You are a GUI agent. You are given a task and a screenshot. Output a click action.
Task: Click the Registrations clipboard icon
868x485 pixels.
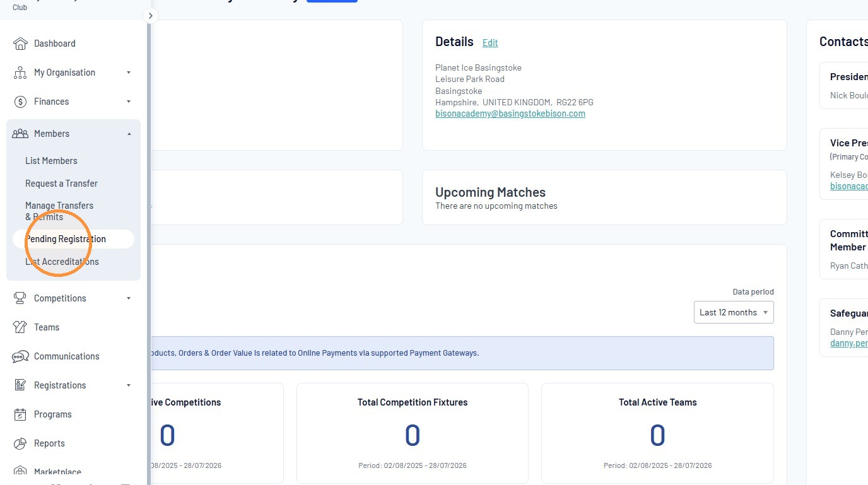coord(20,385)
